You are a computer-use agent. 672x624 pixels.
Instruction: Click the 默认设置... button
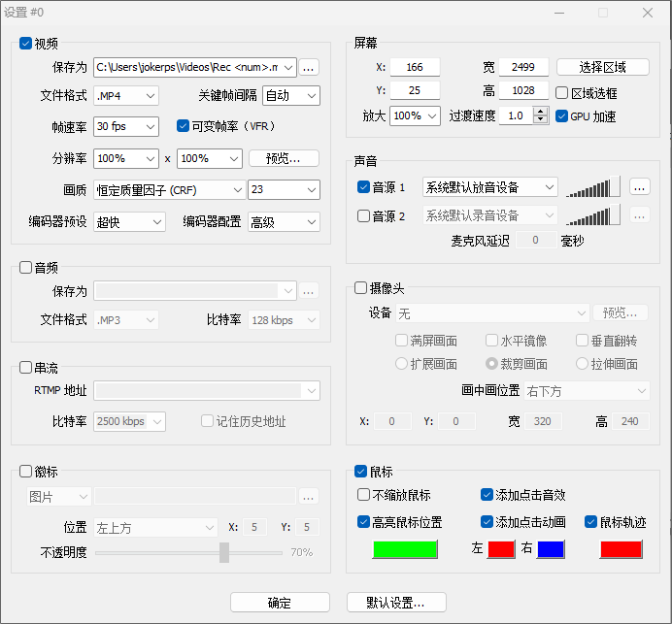pos(395,603)
